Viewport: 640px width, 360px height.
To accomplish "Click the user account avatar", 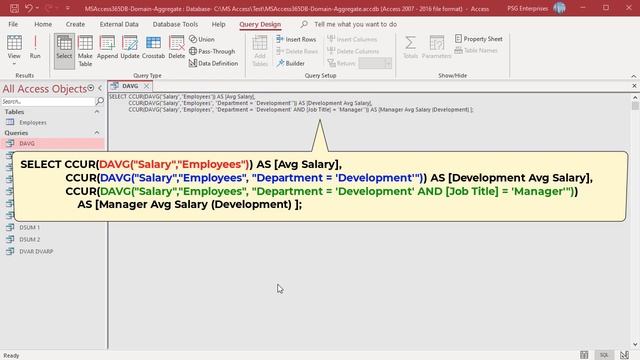I will point(559,8).
